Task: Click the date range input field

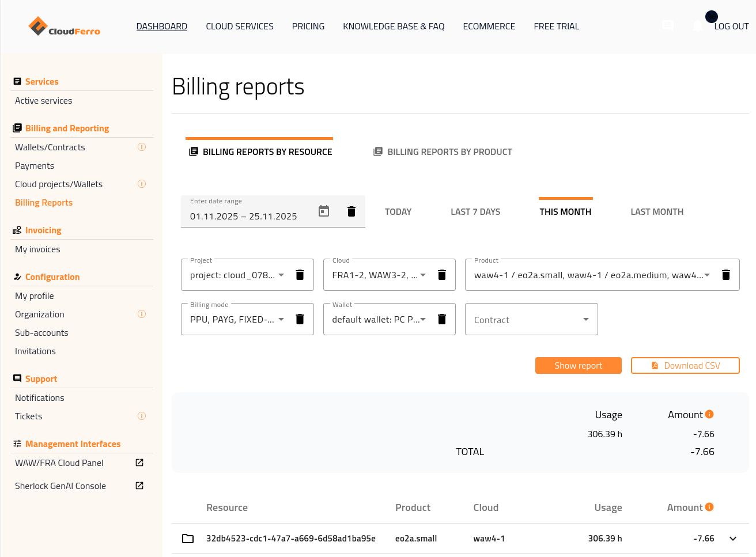Action: click(248, 216)
